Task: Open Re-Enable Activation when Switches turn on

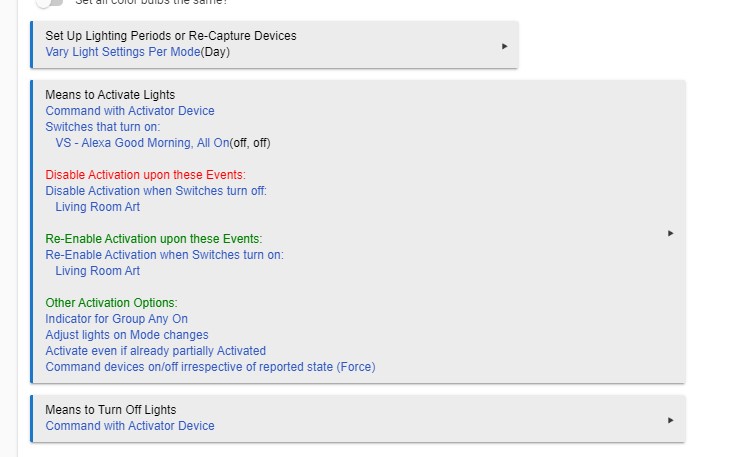Action: 164,255
